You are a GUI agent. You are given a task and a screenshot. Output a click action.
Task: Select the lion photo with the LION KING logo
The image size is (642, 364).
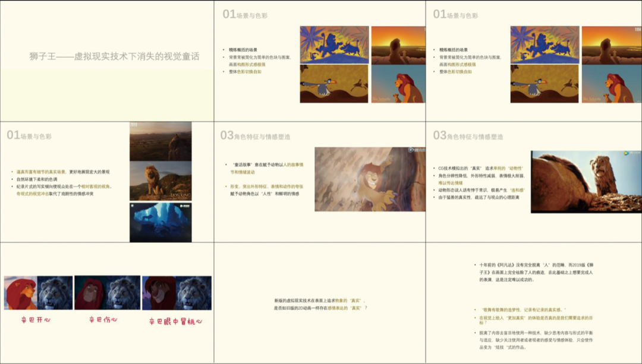coord(160,181)
